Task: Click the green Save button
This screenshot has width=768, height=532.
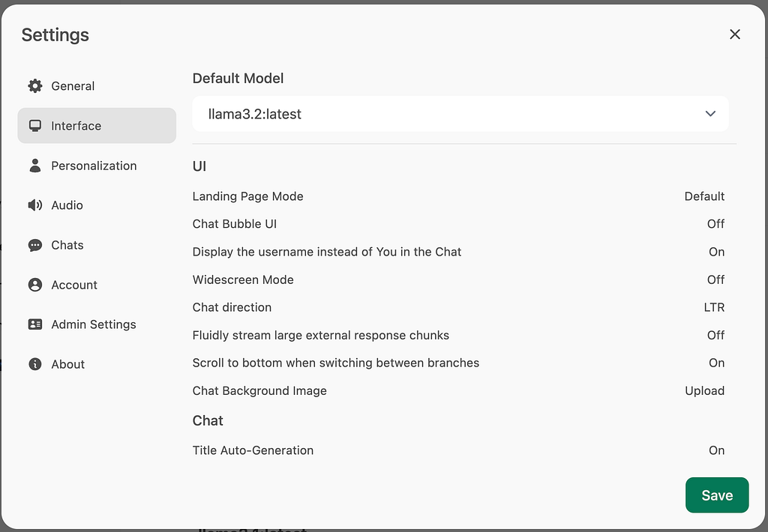Action: pyautogui.click(x=717, y=495)
